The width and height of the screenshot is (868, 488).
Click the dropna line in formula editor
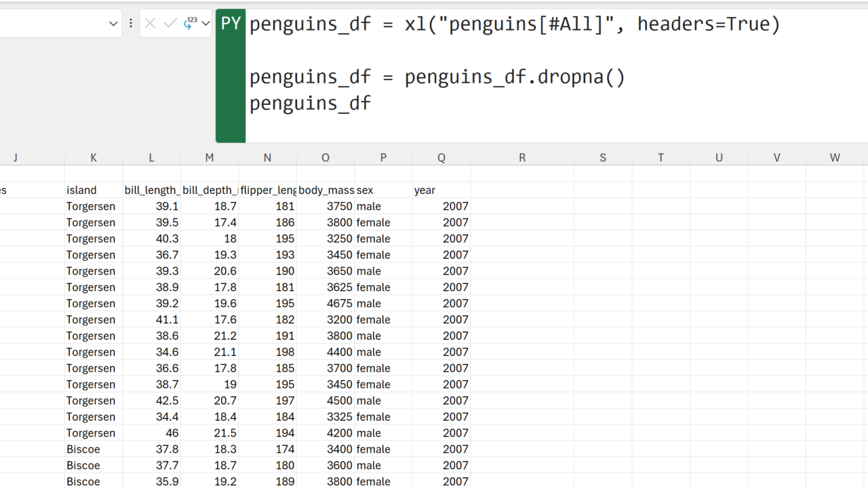pyautogui.click(x=437, y=77)
